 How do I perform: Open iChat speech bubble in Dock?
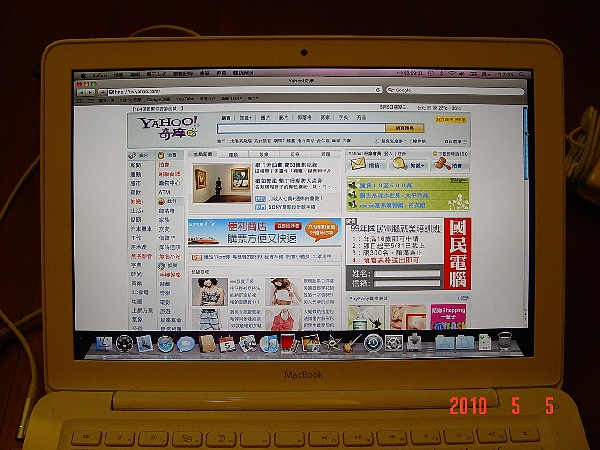[186, 344]
